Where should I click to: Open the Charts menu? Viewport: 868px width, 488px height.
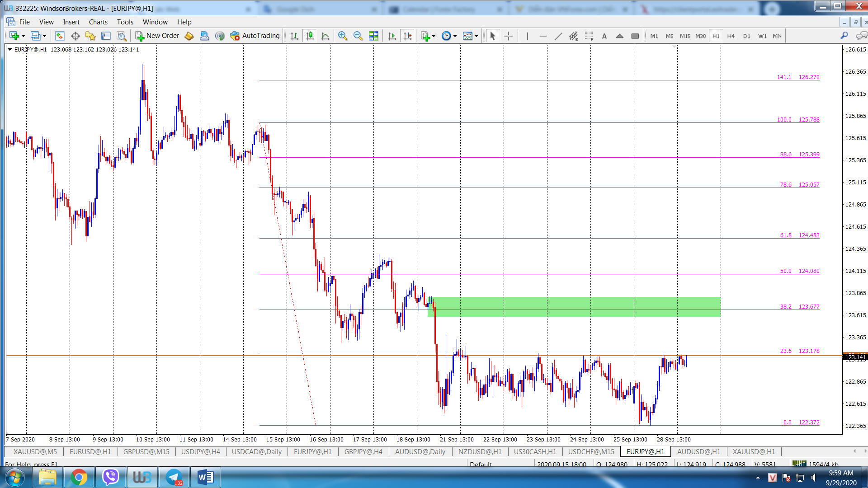pos(98,22)
